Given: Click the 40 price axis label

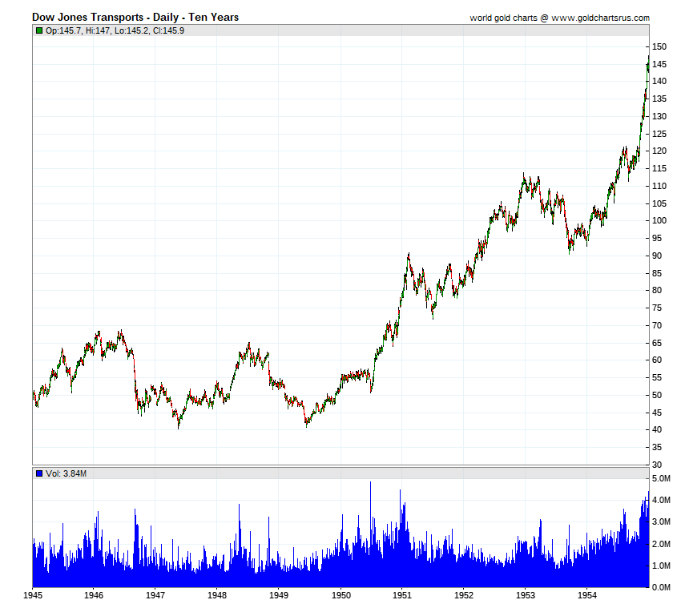Looking at the screenshot, I should tap(657, 430).
